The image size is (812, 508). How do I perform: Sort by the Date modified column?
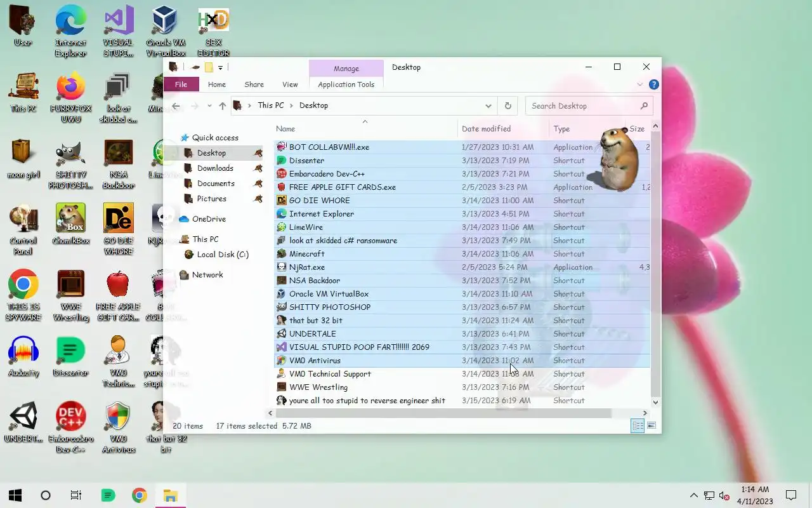coord(504,128)
